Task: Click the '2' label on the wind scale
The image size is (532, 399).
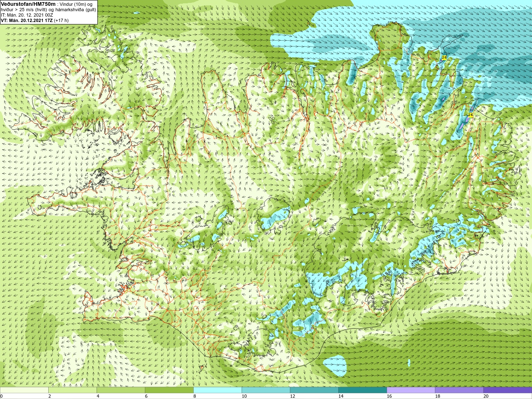Action: [x=49, y=396]
